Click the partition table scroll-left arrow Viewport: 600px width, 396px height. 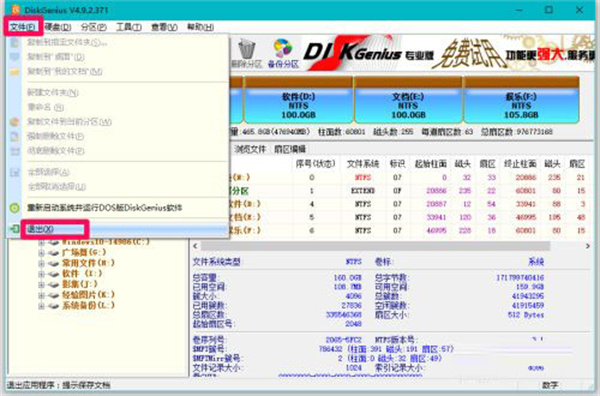coord(196,246)
